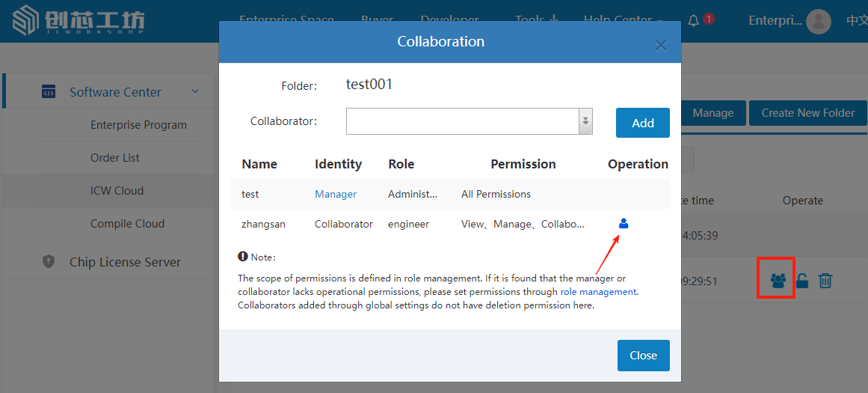This screenshot has height=393, width=868.
Task: Go to Compile Cloud page
Action: [x=127, y=224]
